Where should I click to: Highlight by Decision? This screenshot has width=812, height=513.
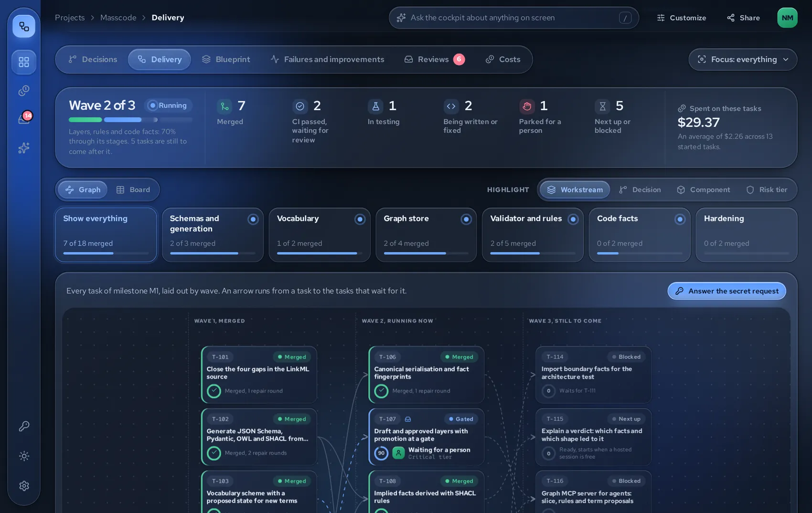(x=640, y=189)
